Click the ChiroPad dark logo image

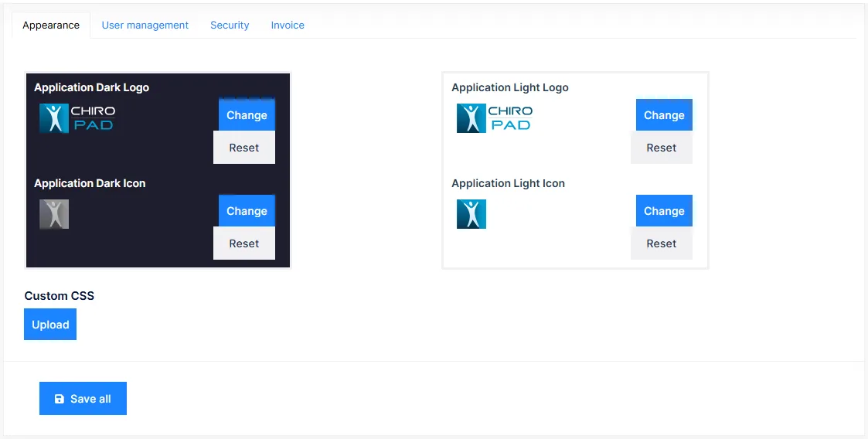point(77,118)
